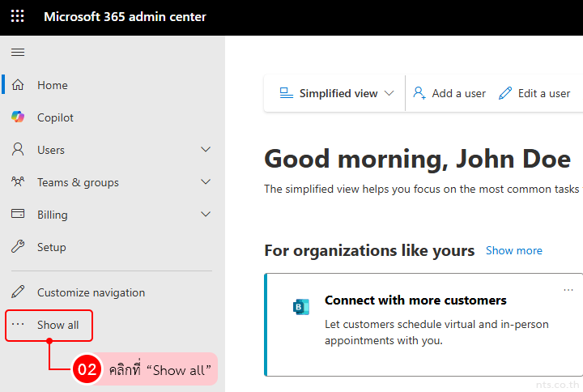Expand the Users section chevron
The height and width of the screenshot is (392, 583).
click(x=206, y=150)
